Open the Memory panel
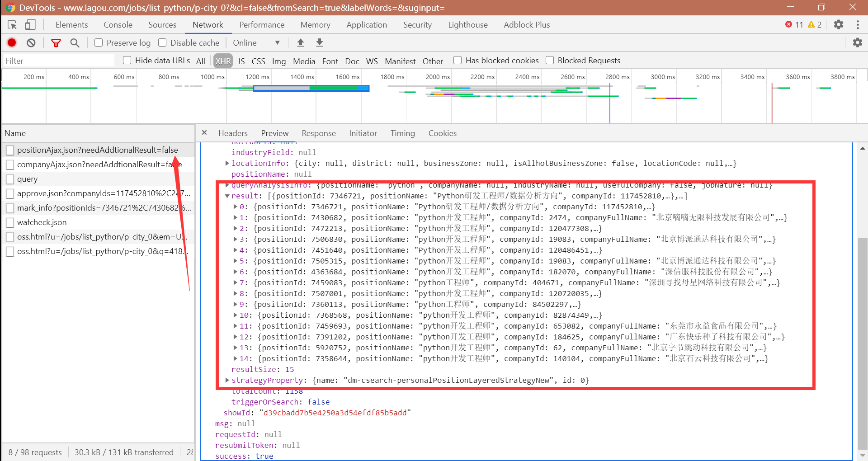Viewport: 868px width, 461px height. (315, 25)
